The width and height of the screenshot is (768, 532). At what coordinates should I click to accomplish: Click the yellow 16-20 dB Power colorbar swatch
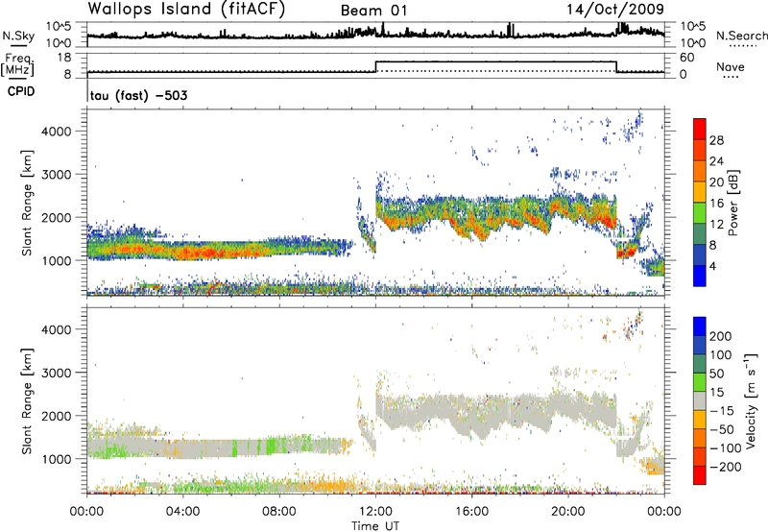[x=700, y=191]
